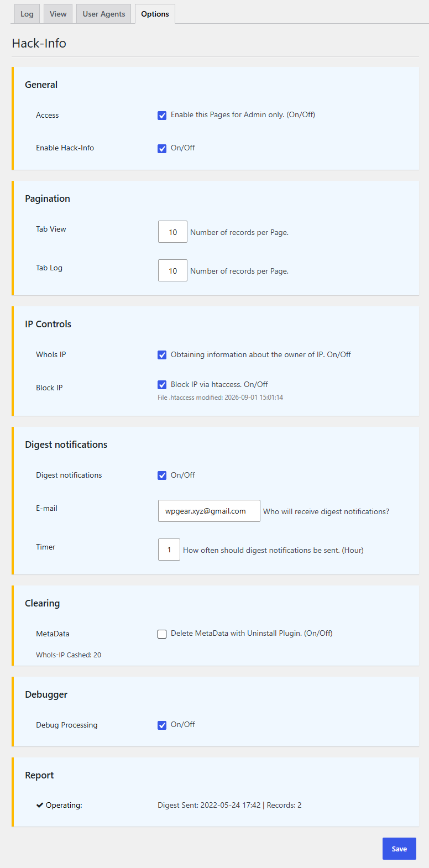Click the Tab View records field
Screen dimensions: 429x868
pyautogui.click(x=172, y=232)
